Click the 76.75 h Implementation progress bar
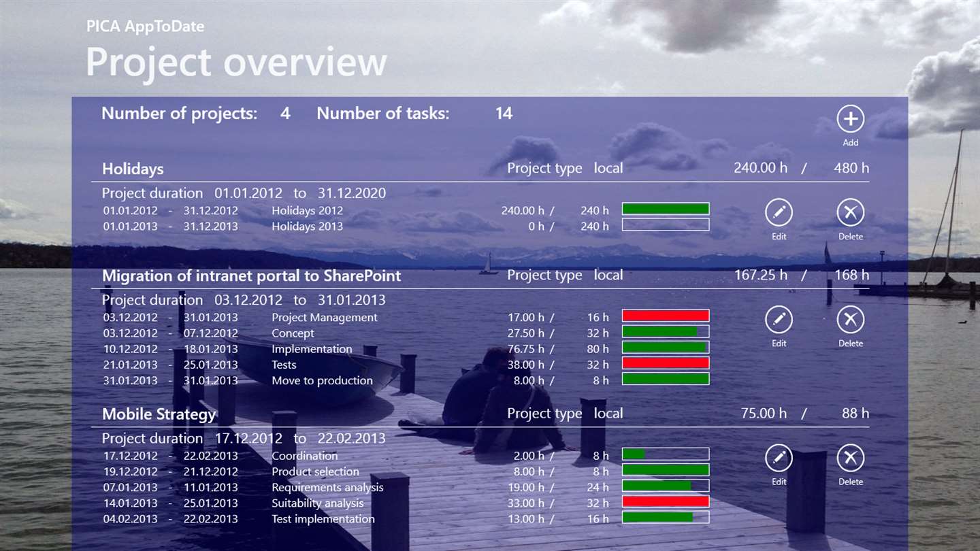Viewport: 980px width, 551px height. [666, 347]
